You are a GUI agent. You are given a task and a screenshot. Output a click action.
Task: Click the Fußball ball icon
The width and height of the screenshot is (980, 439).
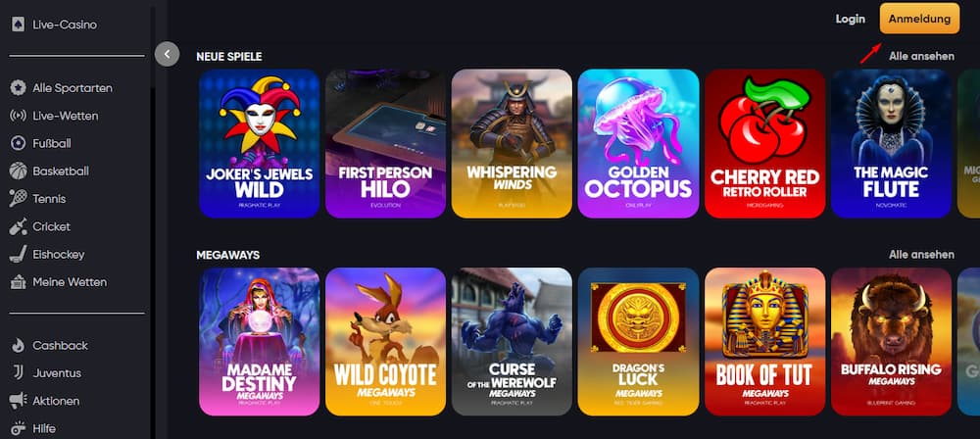pos(18,143)
